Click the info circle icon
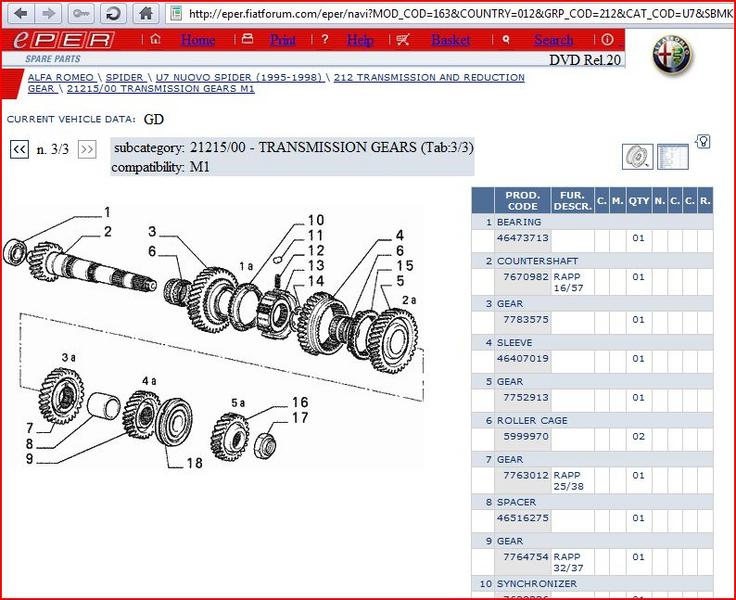This screenshot has width=736, height=600. click(x=607, y=39)
